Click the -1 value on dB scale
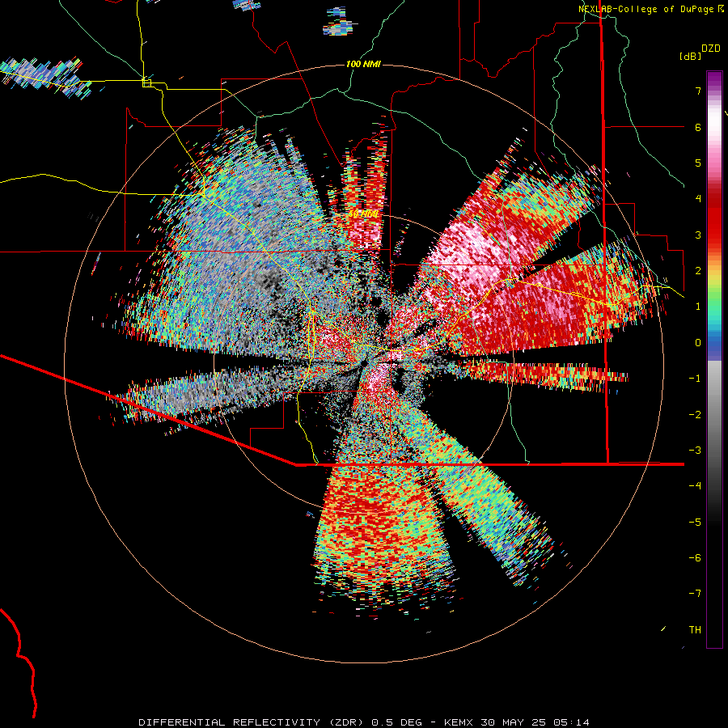Viewport: 728px width, 728px height. [x=695, y=379]
